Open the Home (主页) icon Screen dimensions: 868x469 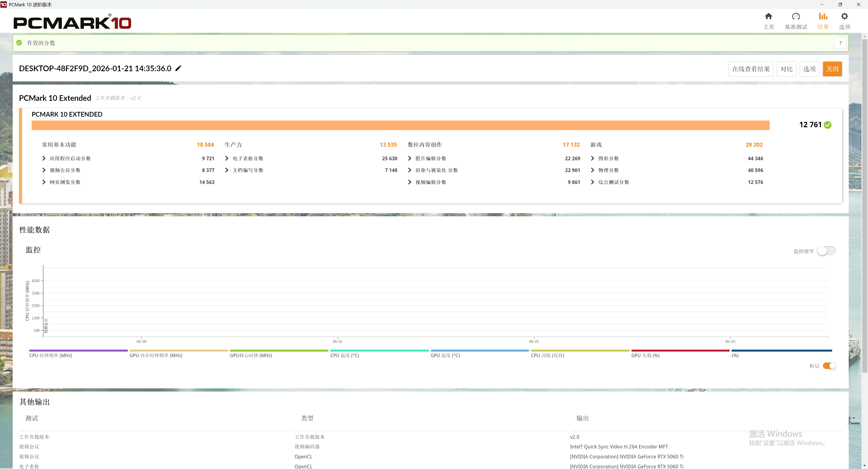(768, 16)
